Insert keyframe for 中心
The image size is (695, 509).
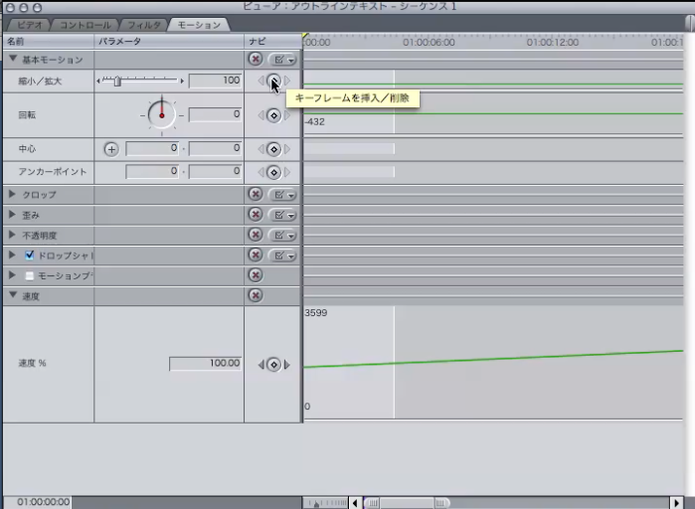[274, 149]
